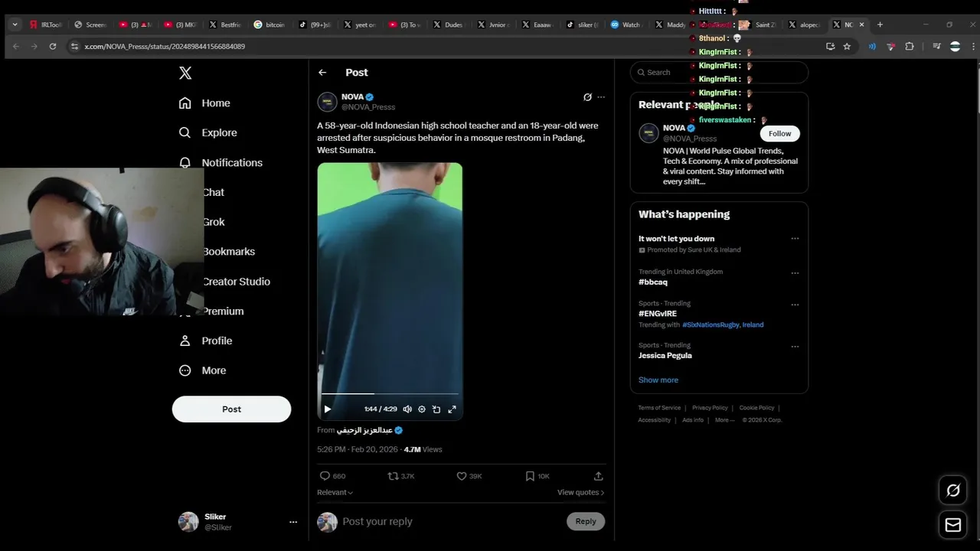This screenshot has width=980, height=551.
Task: Open the video source author's link
Action: click(370, 430)
